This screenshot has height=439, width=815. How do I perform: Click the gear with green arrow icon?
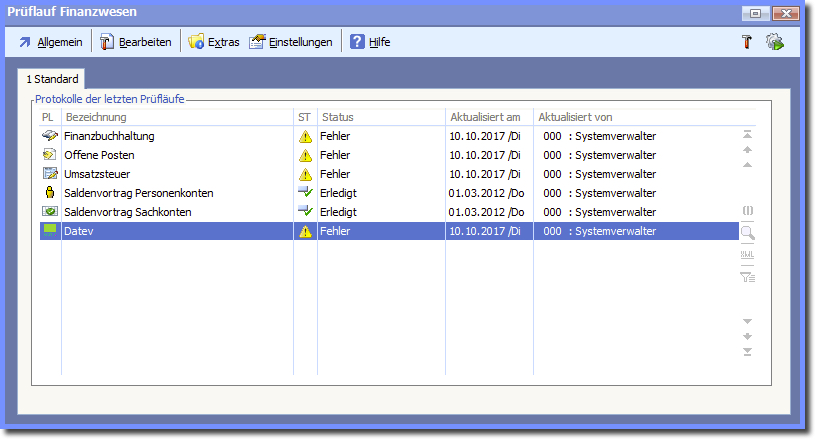(x=774, y=42)
